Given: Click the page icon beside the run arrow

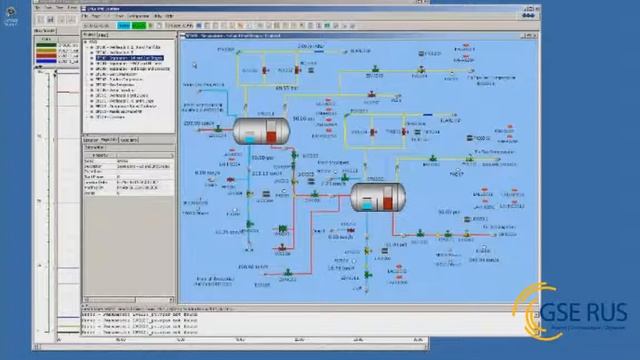Looking at the screenshot, I should click(159, 26).
